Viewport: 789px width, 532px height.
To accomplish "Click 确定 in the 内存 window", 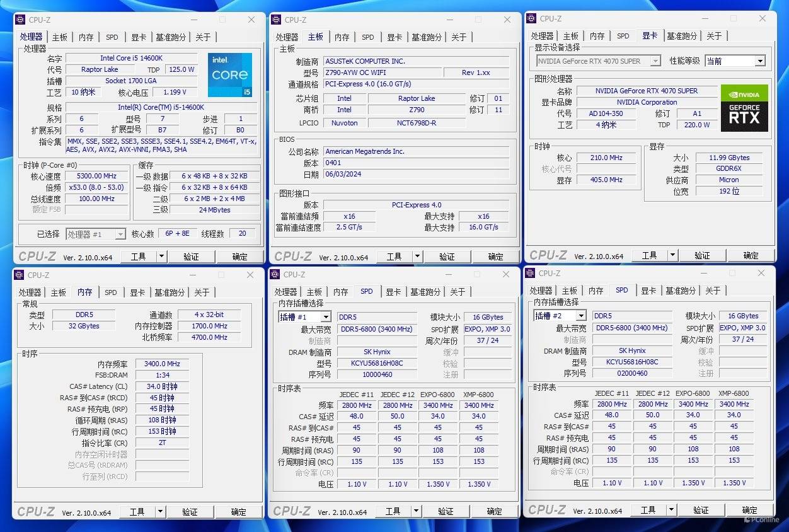I will click(x=238, y=512).
